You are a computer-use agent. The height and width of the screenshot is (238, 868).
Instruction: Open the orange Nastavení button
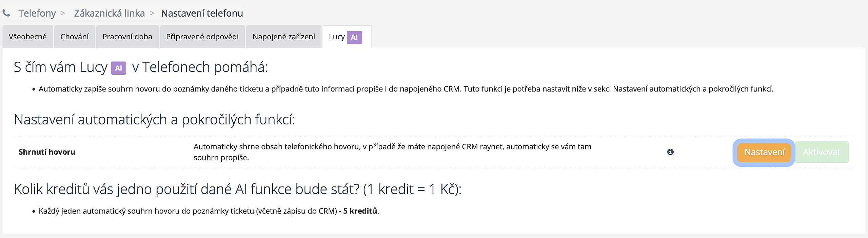[764, 152]
